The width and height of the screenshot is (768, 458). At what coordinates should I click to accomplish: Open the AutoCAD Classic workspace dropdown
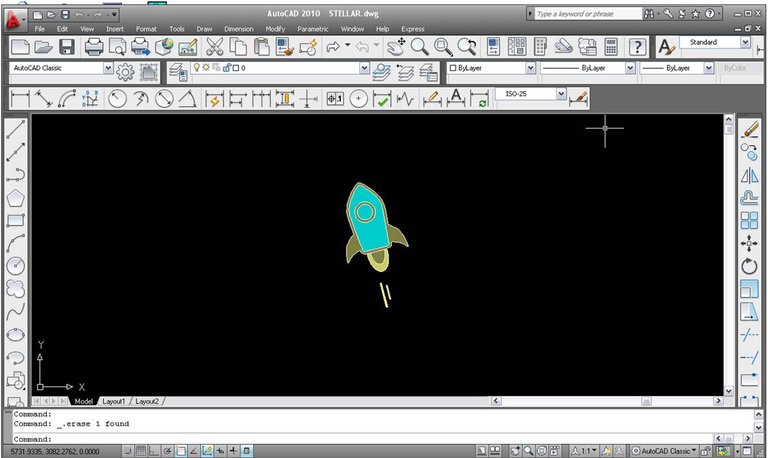pos(108,68)
